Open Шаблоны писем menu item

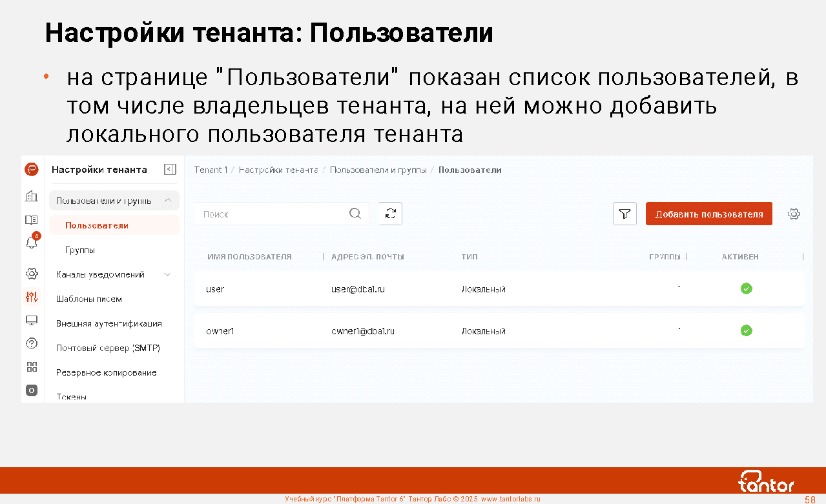pos(89,299)
